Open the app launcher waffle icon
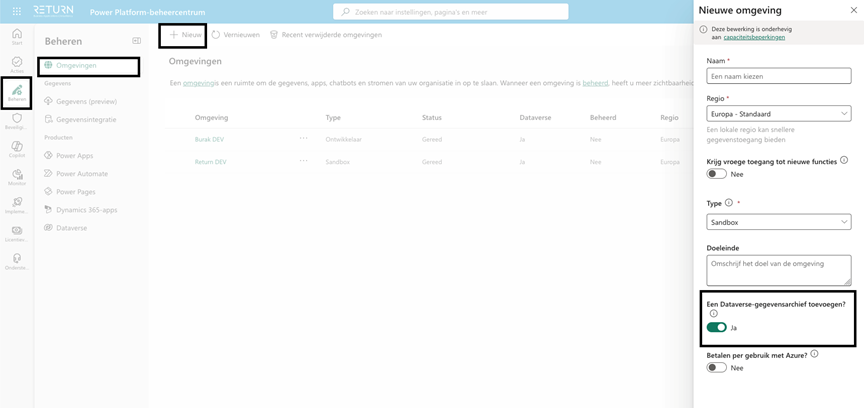Viewport: 864px width, 408px height. 16,11
